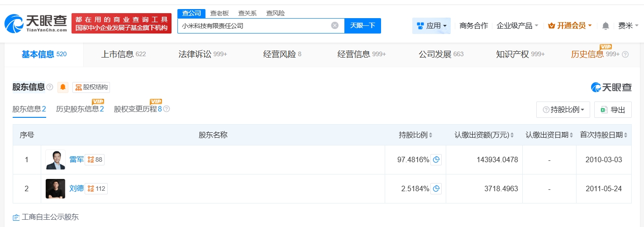Open the 历史股东信息 sub-tab
The image size is (644, 227).
80,109
